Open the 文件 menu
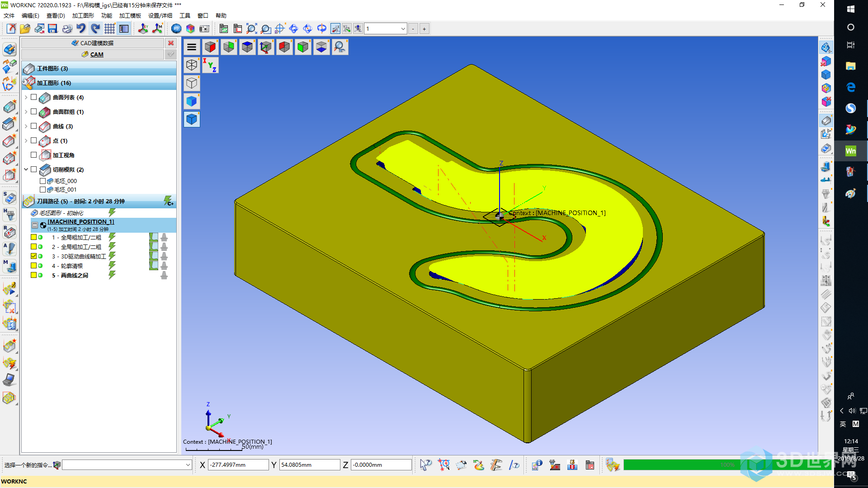Screen dimensions: 868x488 (9, 15)
